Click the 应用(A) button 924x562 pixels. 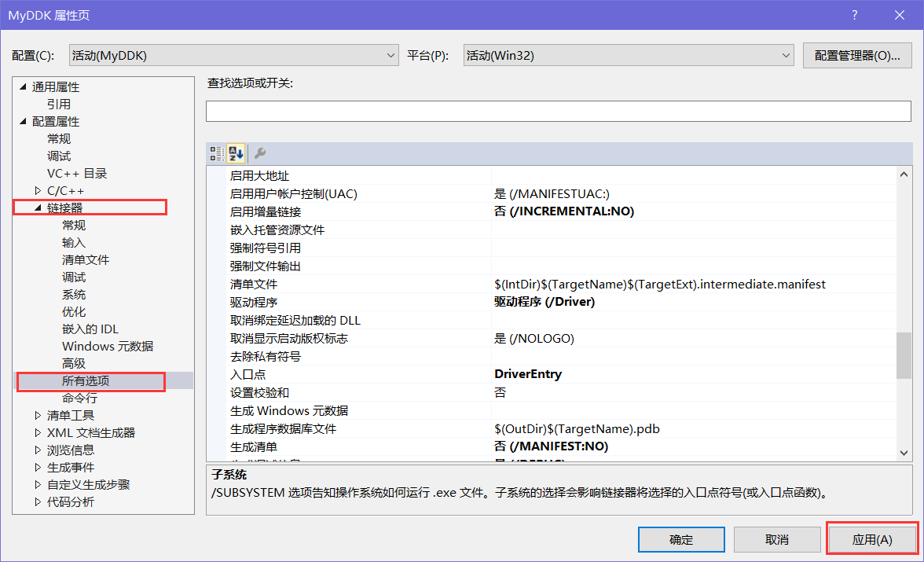click(872, 539)
